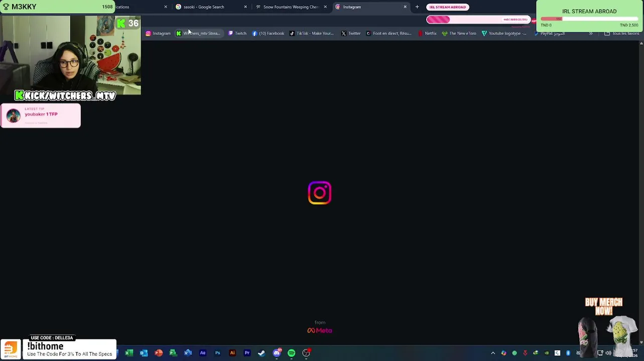This screenshot has width=644, height=361.
Task: Launch Premiere Pro from the taskbar
Action: pyautogui.click(x=247, y=353)
